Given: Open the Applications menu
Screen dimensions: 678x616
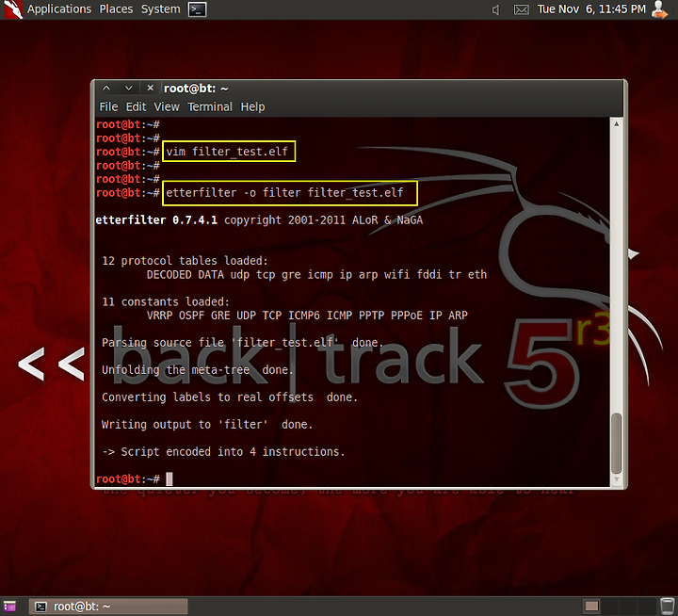Looking at the screenshot, I should point(59,9).
